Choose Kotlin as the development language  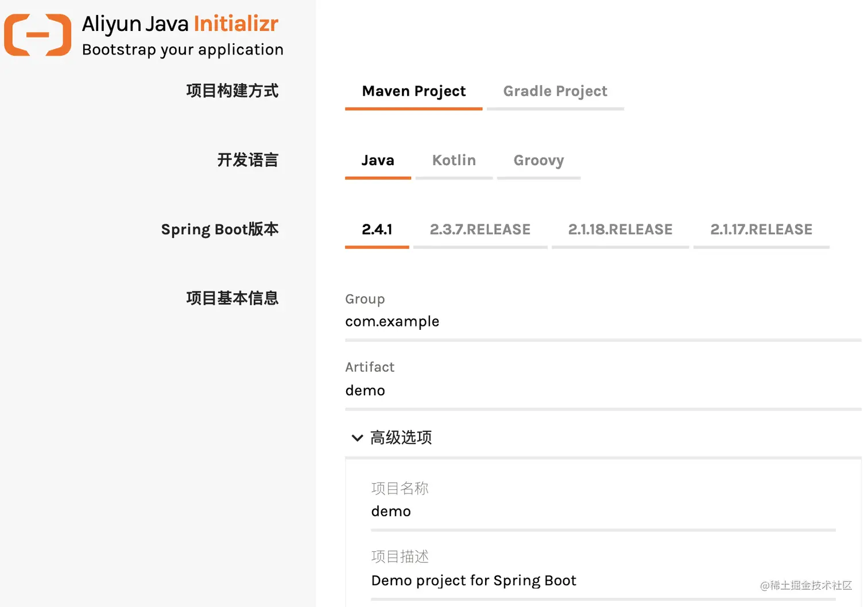[454, 161]
